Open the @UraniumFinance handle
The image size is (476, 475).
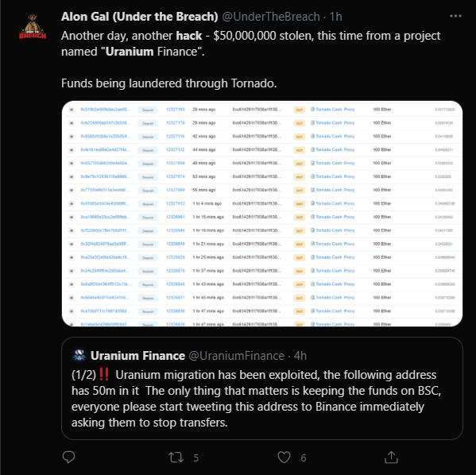(237, 356)
